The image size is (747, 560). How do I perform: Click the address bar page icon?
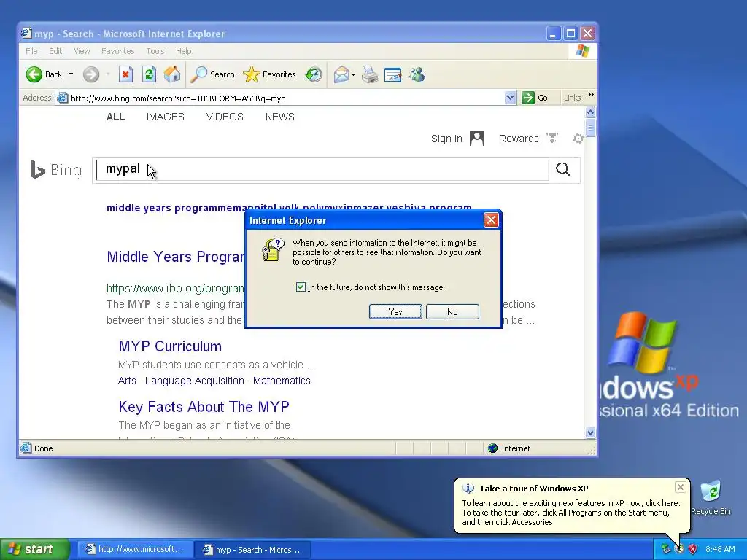[x=62, y=98]
